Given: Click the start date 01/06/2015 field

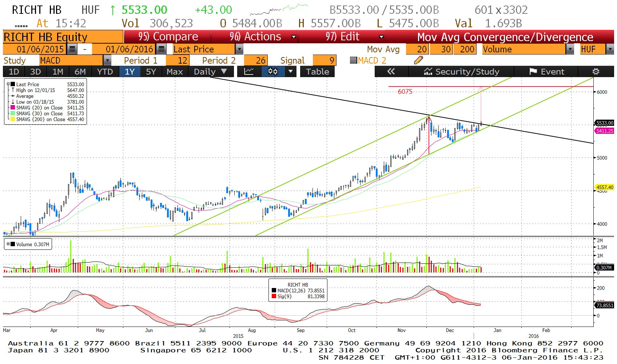Looking at the screenshot, I should [x=35, y=49].
